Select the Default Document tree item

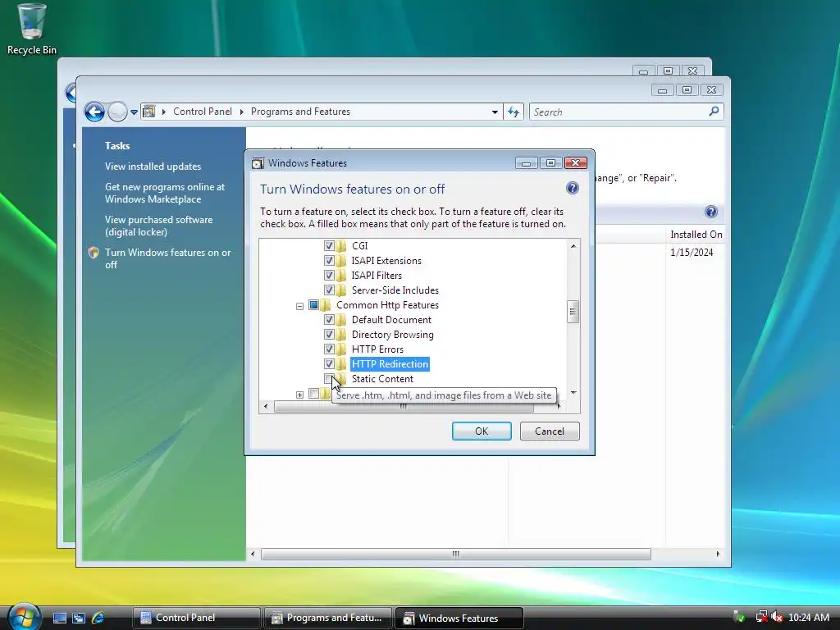pos(391,320)
